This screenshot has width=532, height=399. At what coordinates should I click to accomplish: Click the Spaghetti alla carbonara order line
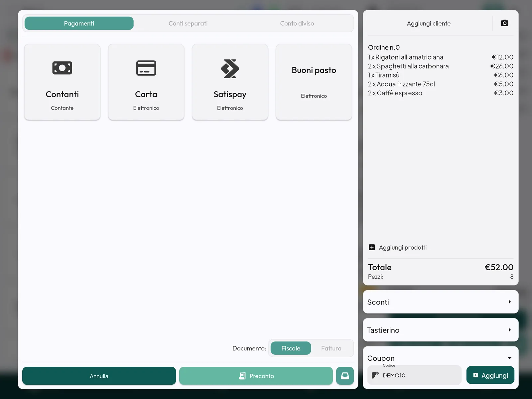[x=441, y=66]
